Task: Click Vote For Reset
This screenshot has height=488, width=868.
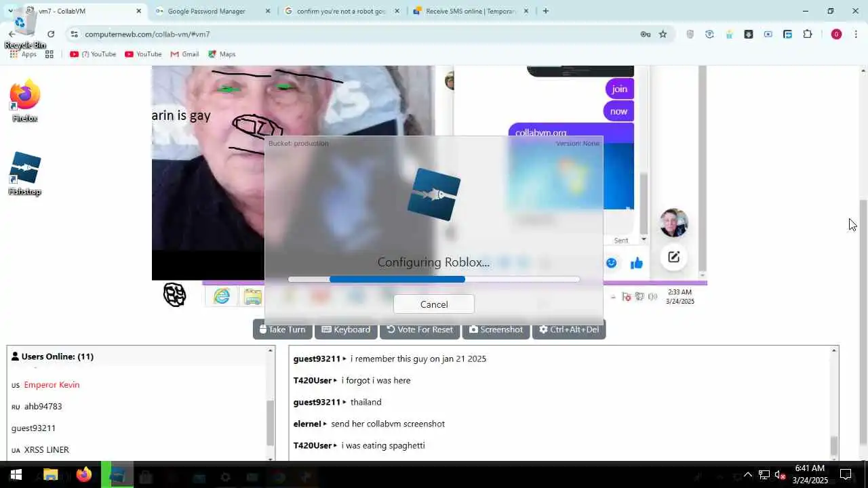Action: pos(419,329)
